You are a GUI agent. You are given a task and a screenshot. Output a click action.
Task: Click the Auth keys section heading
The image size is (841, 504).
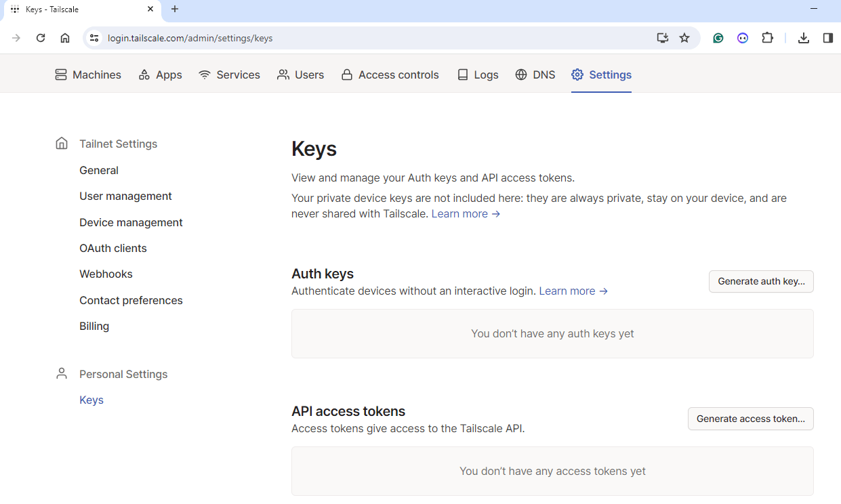(x=323, y=274)
